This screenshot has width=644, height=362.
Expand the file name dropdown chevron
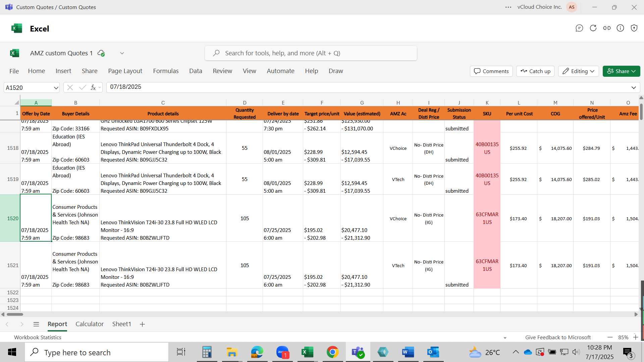click(x=122, y=53)
